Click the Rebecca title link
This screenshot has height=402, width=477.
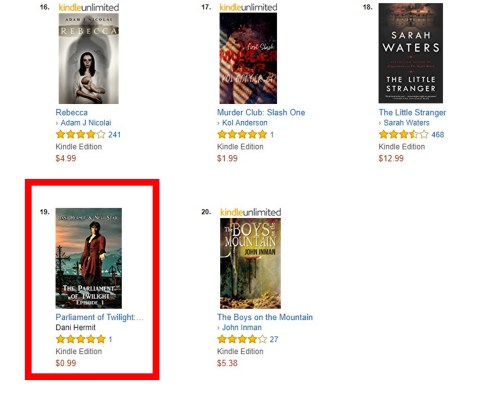click(72, 112)
